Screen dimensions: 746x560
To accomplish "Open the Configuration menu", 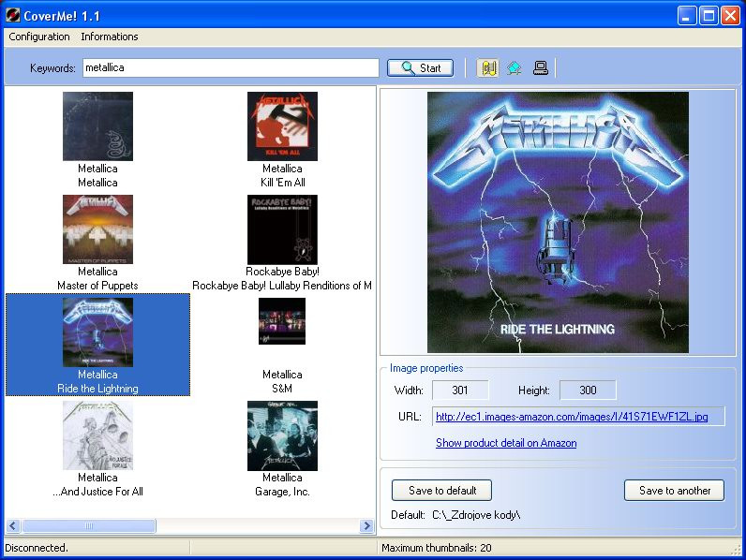I will (39, 37).
